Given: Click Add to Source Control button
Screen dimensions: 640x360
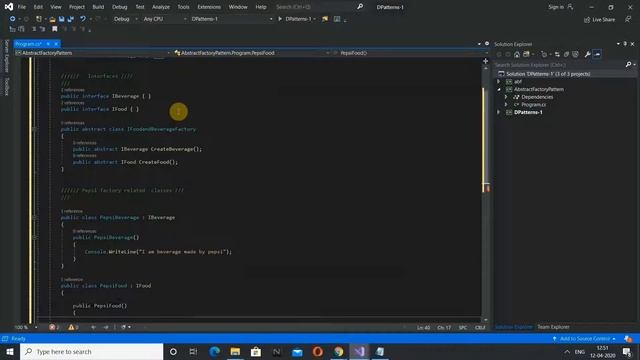Looking at the screenshot, I should coord(584,339).
